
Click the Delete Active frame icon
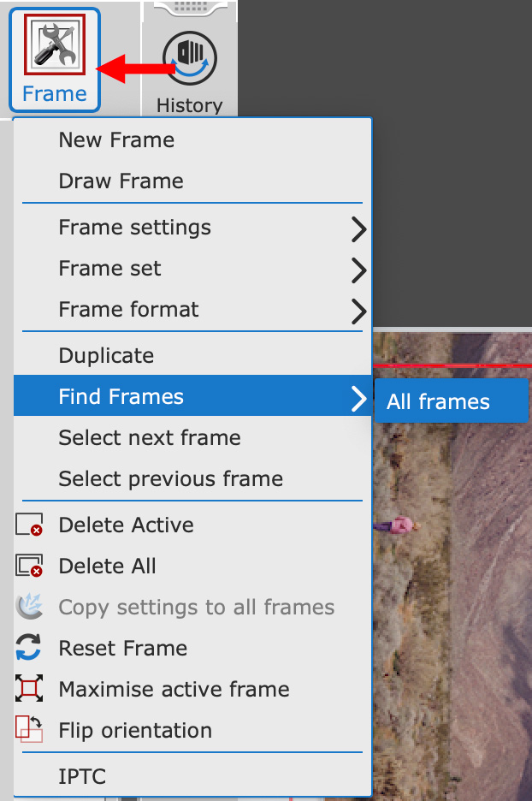[x=29, y=525]
